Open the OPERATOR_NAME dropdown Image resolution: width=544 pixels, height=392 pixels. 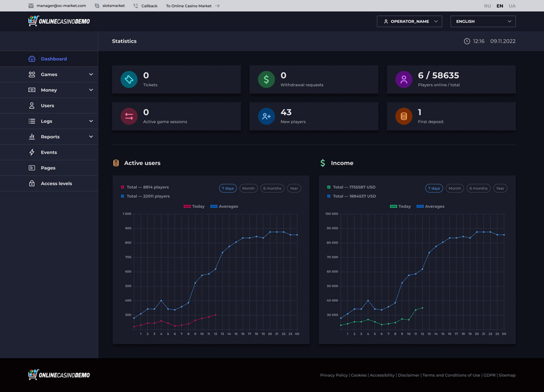coord(410,21)
